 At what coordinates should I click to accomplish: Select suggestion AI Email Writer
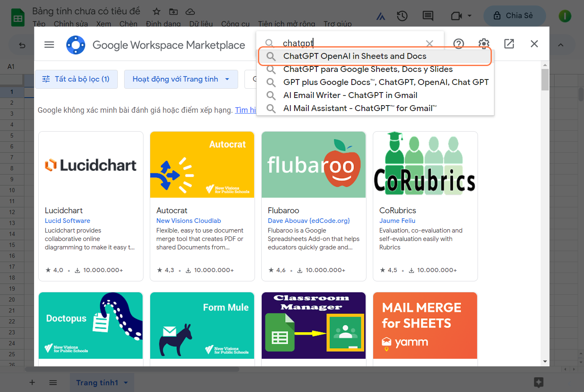(375, 95)
